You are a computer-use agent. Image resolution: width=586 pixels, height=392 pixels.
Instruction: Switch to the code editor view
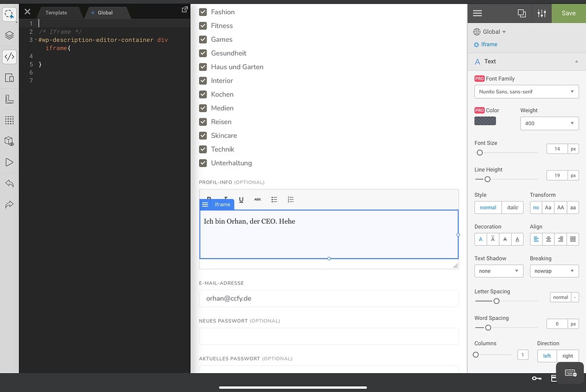(x=9, y=56)
